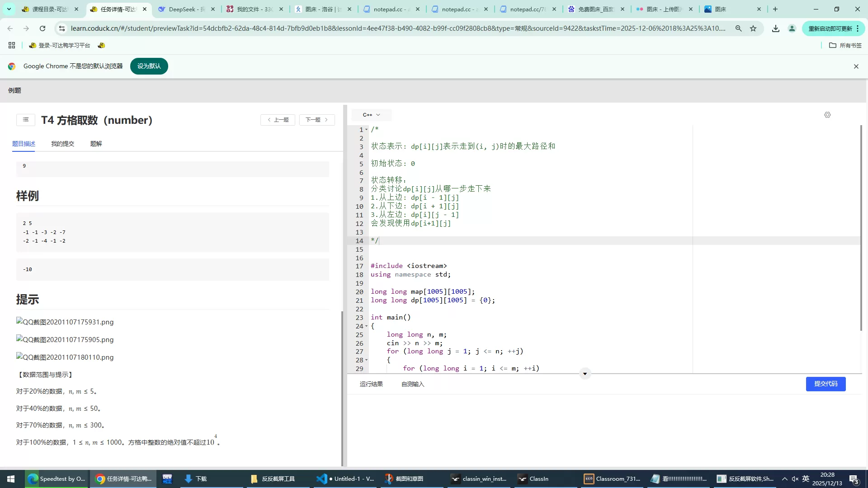Image resolution: width=868 pixels, height=488 pixels.
Task: Open Chrome downloads icon
Action: coord(776,28)
